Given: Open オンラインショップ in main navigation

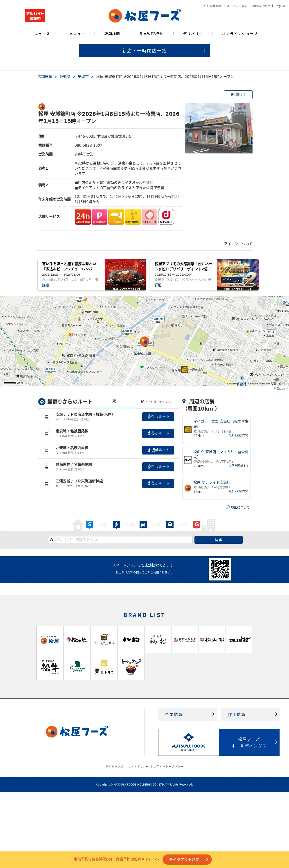Looking at the screenshot, I should (240, 34).
